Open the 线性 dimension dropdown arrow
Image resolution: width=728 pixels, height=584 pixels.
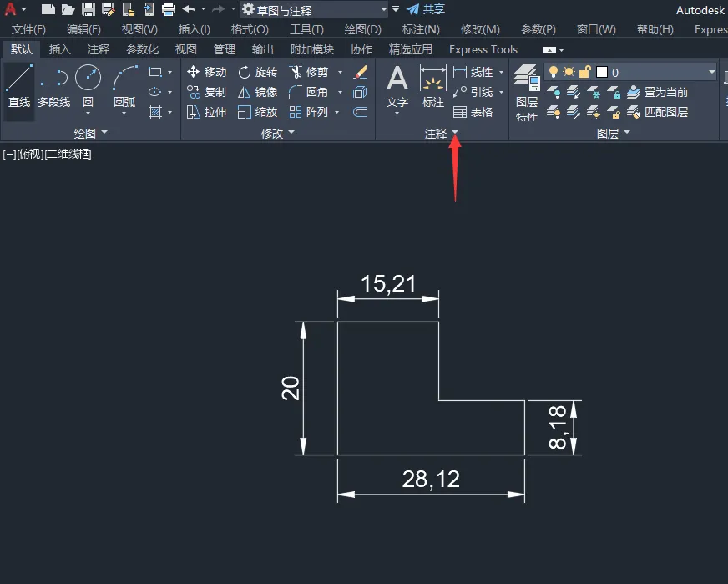point(502,72)
